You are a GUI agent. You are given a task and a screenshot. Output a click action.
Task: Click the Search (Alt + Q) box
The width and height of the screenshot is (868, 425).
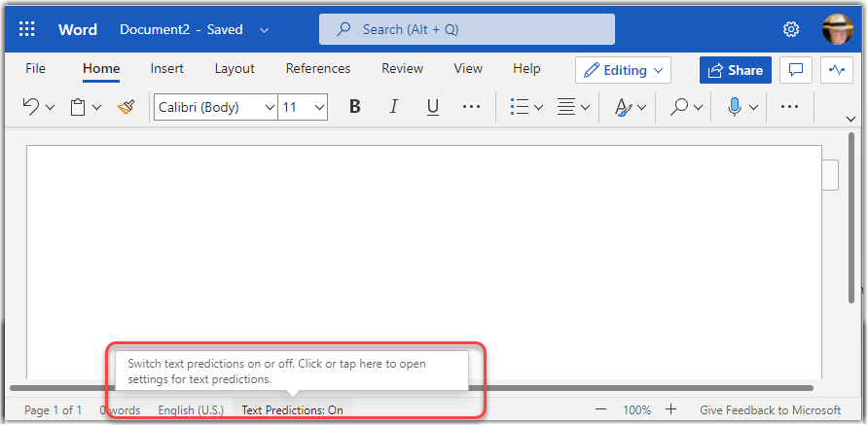click(x=467, y=29)
